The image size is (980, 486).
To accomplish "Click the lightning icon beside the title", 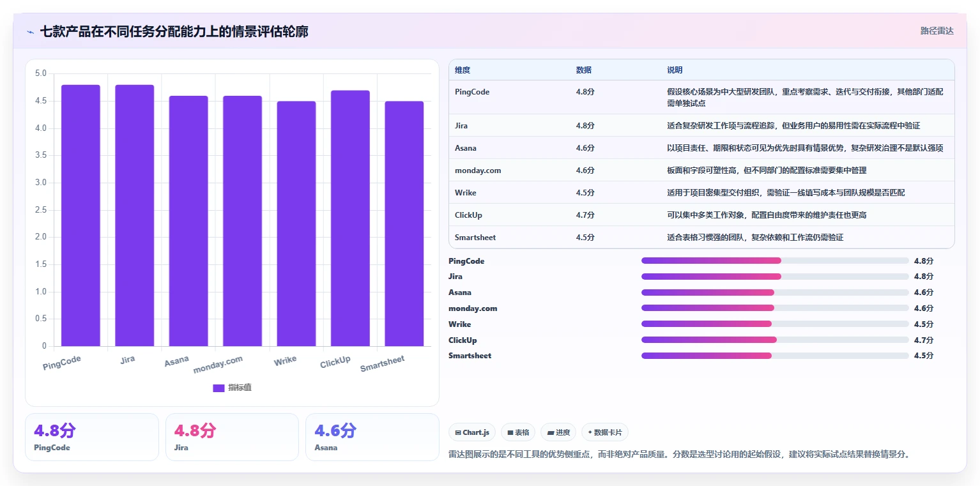I will coord(31,31).
